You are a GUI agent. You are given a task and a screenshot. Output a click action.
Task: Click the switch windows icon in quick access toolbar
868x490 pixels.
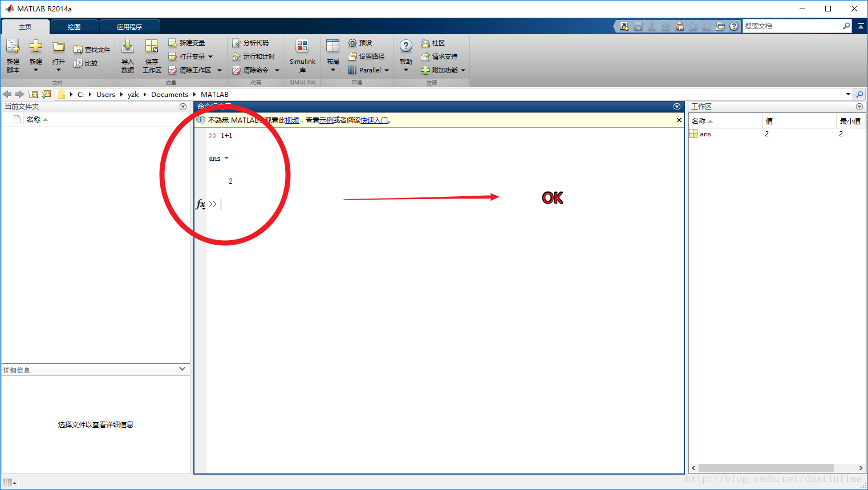point(720,26)
